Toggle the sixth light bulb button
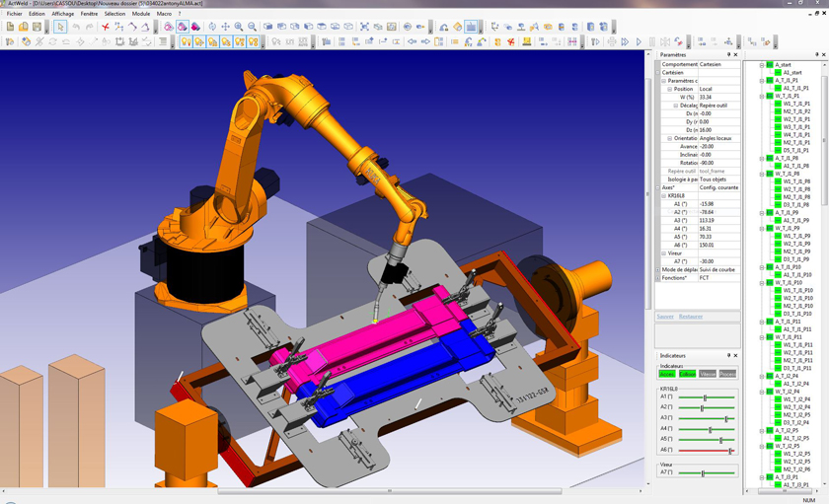829x504 pixels. coord(253,41)
